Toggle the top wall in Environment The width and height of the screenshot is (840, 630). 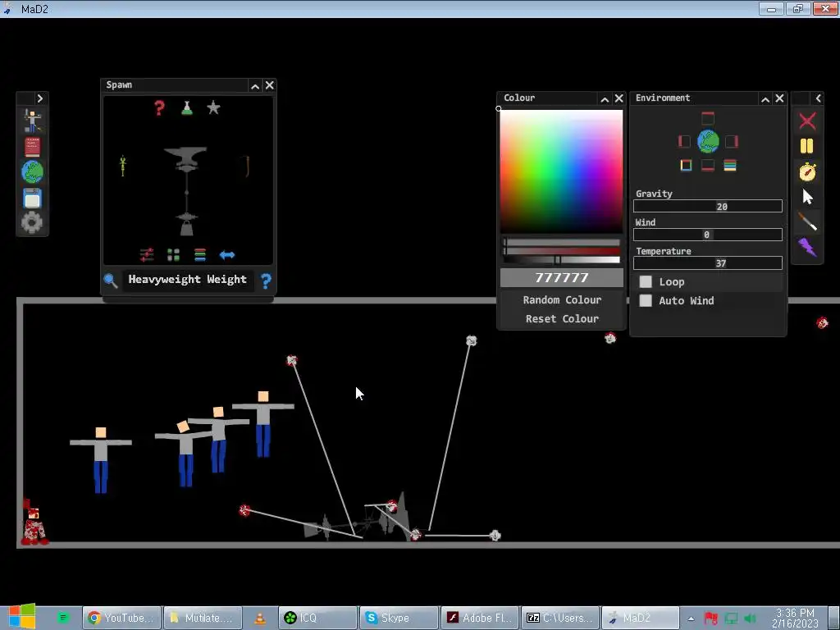pos(708,118)
